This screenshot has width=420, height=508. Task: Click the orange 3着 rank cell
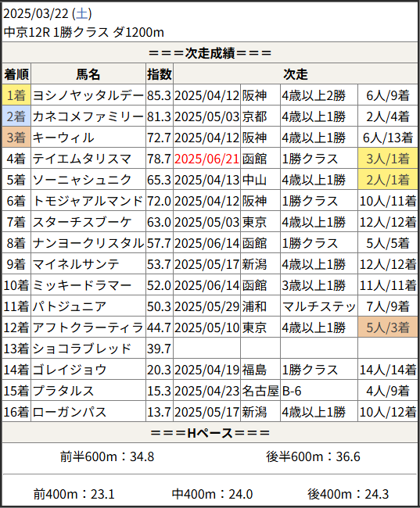[16, 138]
